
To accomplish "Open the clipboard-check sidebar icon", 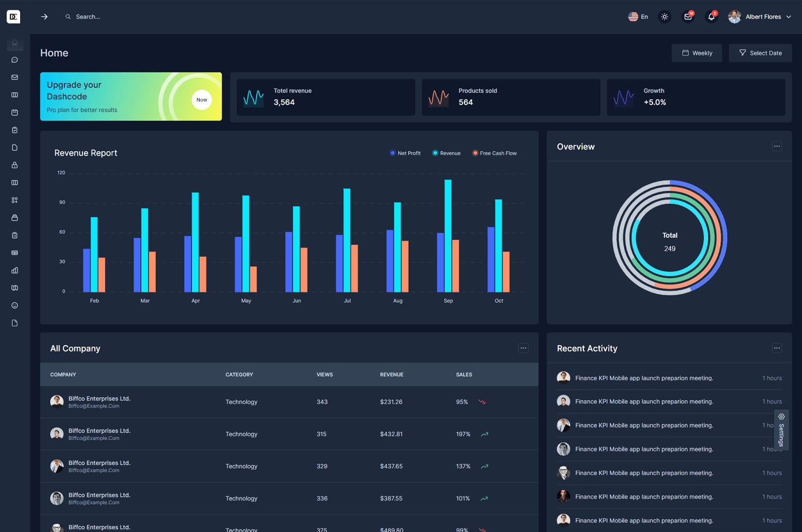I will [15, 130].
